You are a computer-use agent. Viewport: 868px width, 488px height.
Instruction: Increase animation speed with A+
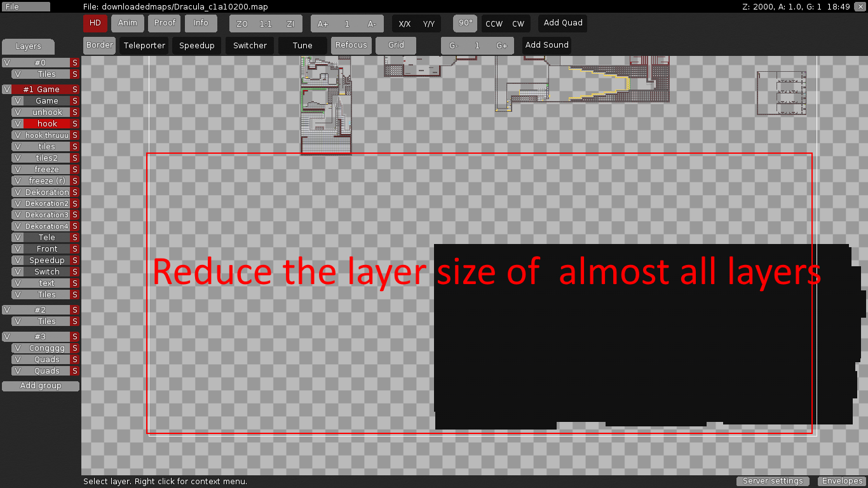323,24
